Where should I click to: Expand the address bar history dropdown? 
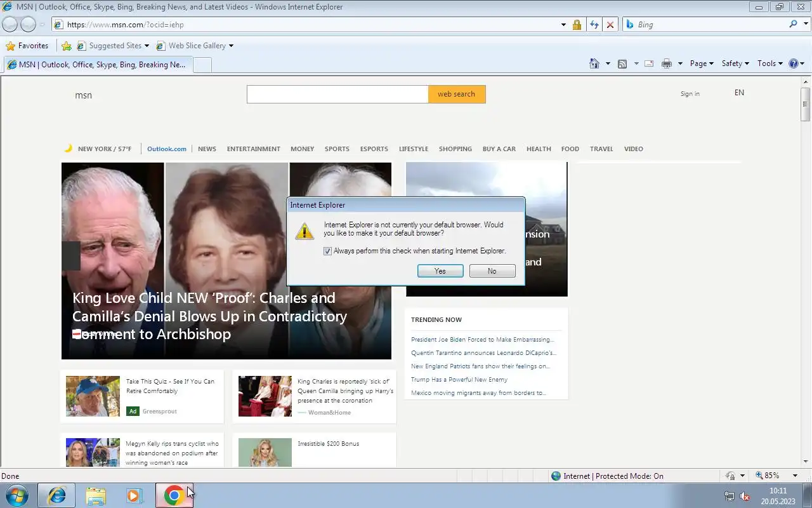pos(563,24)
